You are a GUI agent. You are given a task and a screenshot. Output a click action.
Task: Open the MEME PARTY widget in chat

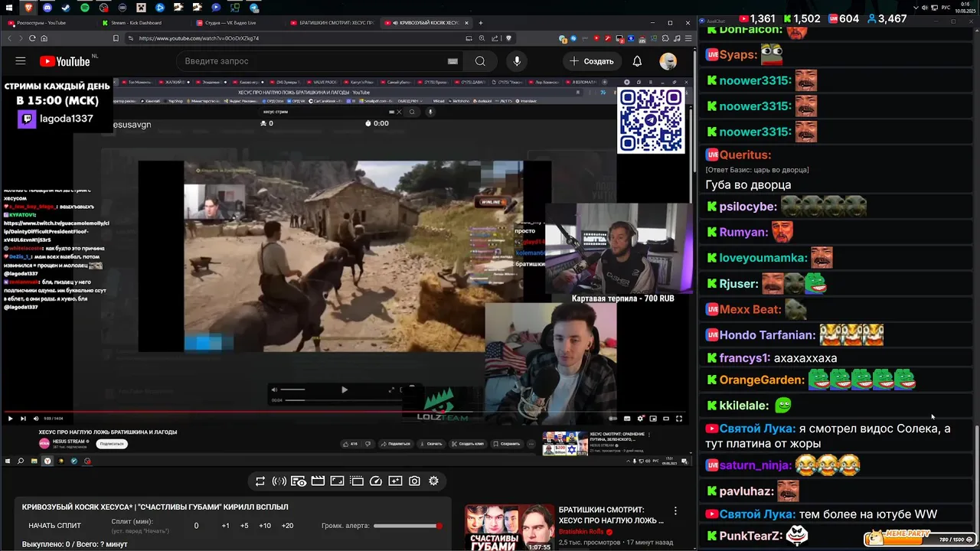click(x=922, y=539)
